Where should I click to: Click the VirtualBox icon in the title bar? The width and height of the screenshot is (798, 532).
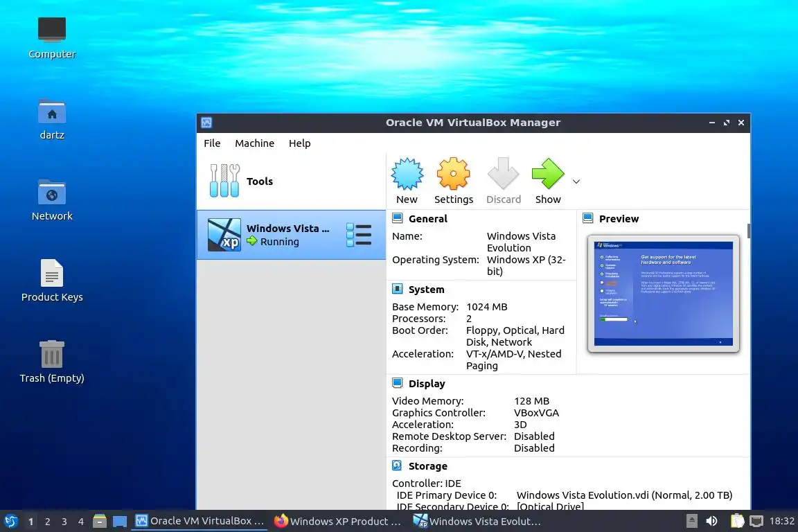click(206, 123)
